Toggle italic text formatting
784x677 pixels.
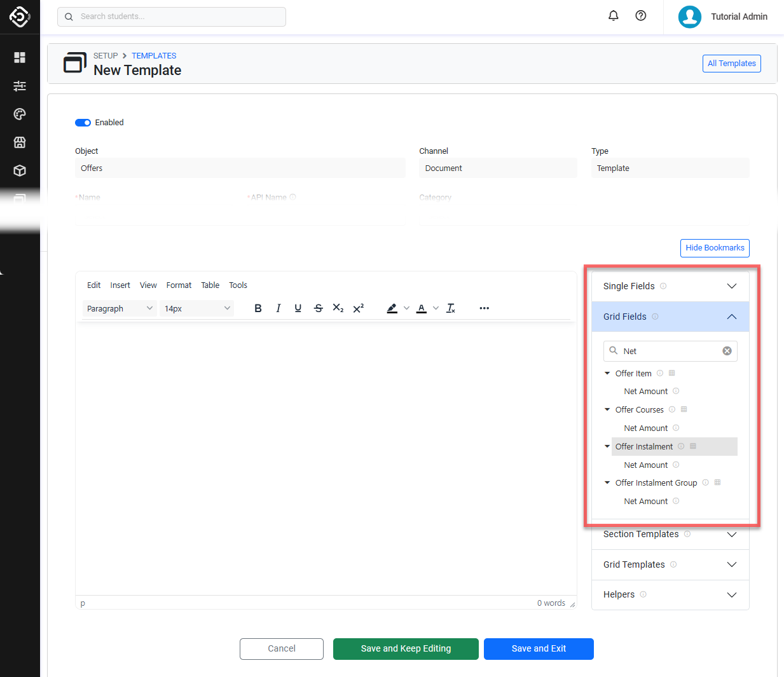click(x=278, y=308)
